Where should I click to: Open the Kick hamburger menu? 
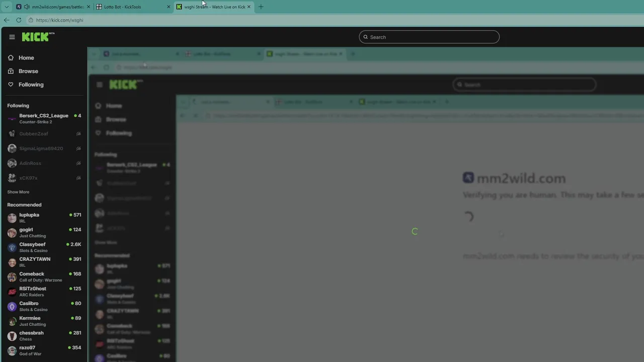click(x=12, y=37)
